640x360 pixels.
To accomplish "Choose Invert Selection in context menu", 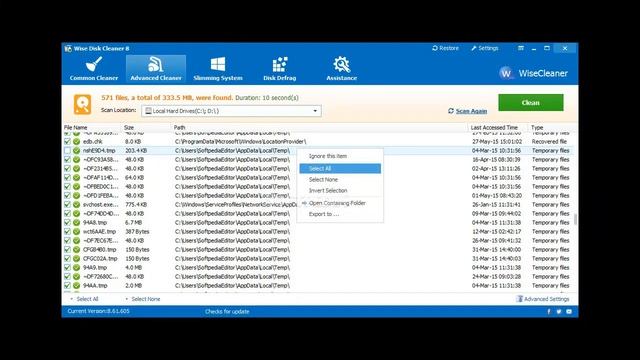I will pyautogui.click(x=340, y=191).
